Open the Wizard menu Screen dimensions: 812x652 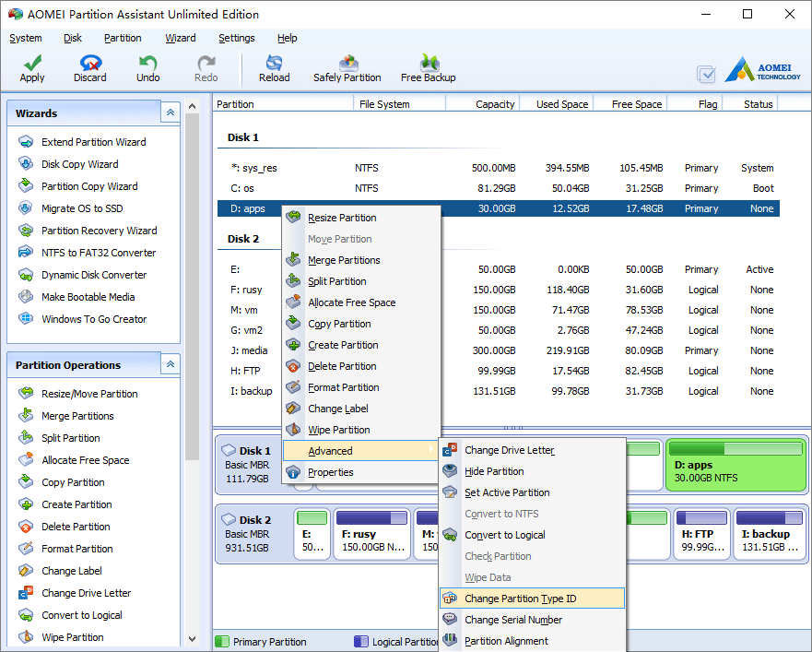click(x=181, y=38)
